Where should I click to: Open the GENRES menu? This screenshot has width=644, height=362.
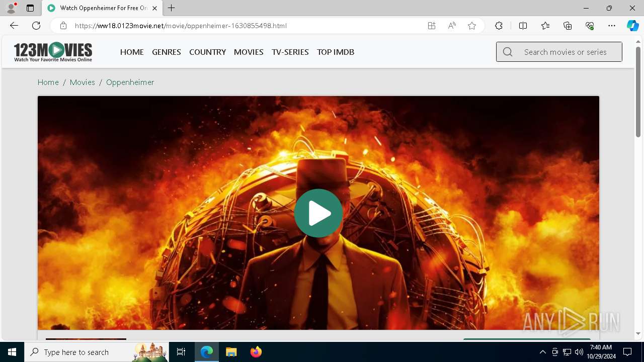(167, 52)
